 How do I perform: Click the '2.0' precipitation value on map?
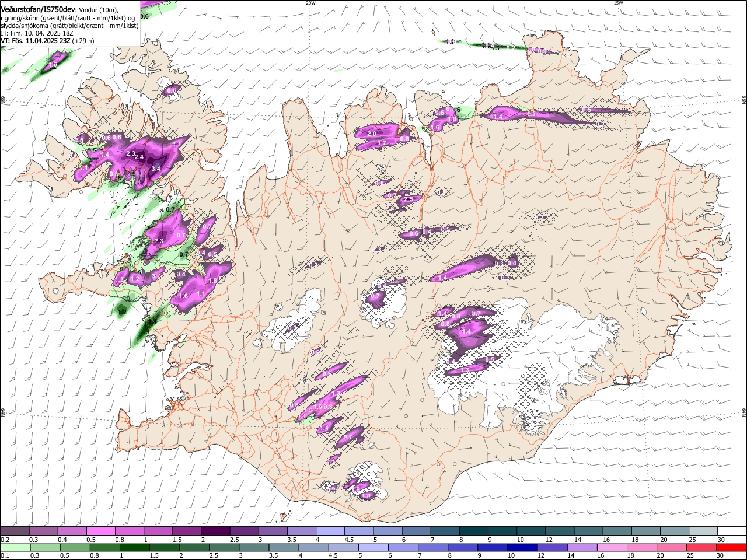[x=372, y=134]
